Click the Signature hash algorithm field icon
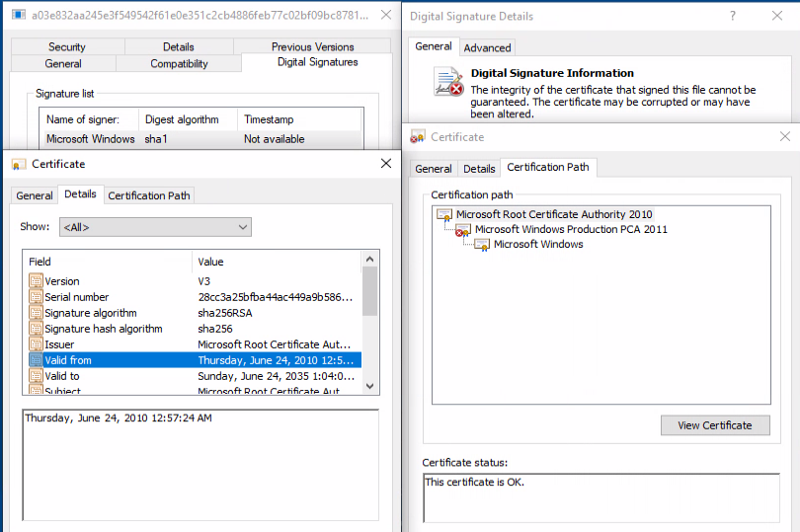 (x=36, y=328)
